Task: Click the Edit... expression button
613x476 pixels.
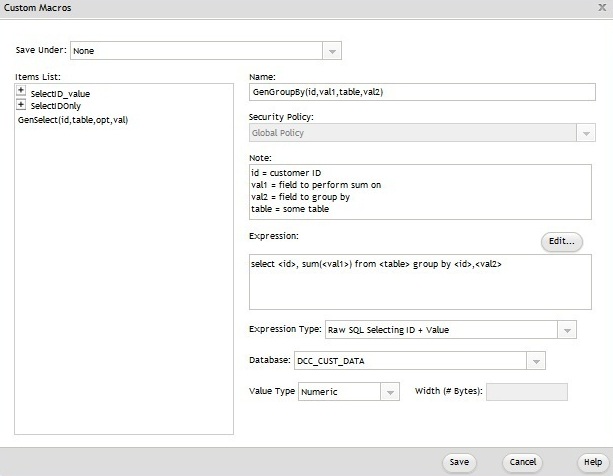Action: tap(562, 242)
